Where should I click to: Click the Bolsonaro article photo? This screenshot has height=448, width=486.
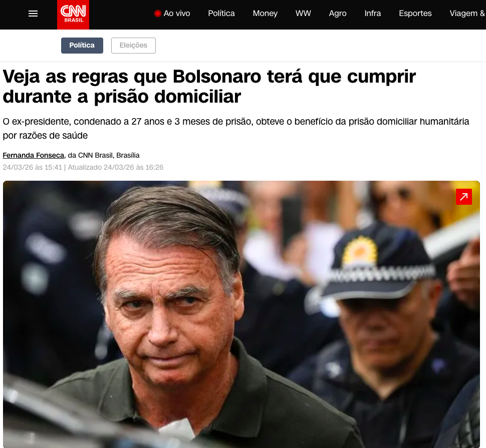pyautogui.click(x=241, y=314)
